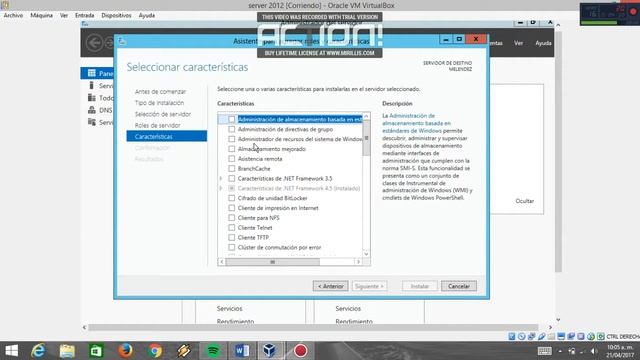Launch Google Chrome from taskbar
Viewport: 640px width, 360px height.
(155, 351)
